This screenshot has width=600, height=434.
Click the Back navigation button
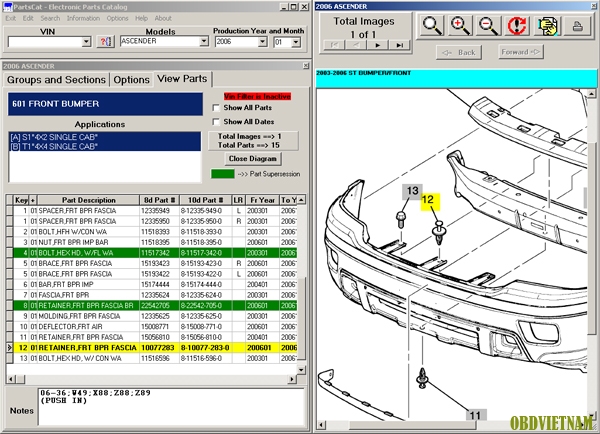click(x=458, y=52)
